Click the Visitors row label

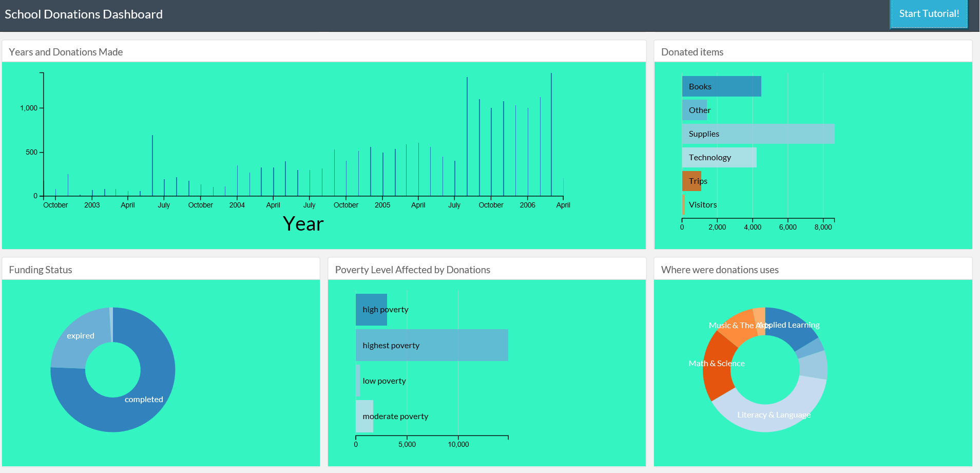[702, 204]
